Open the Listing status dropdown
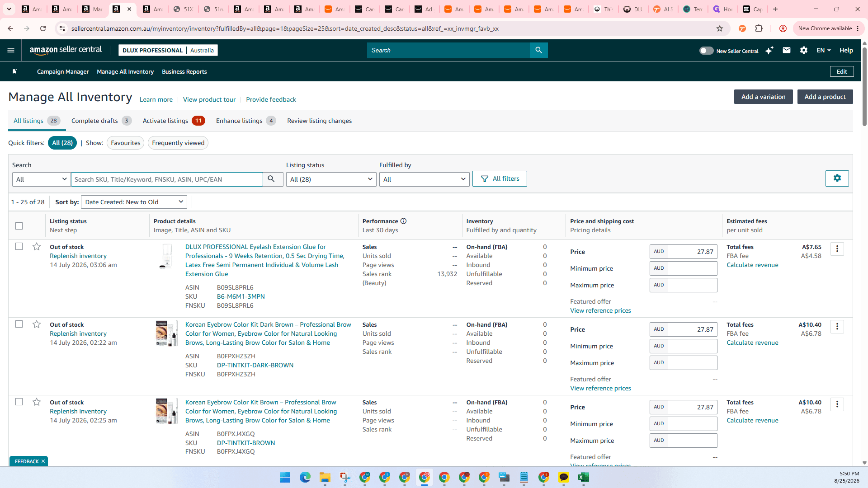This screenshot has width=868, height=488. (x=331, y=179)
